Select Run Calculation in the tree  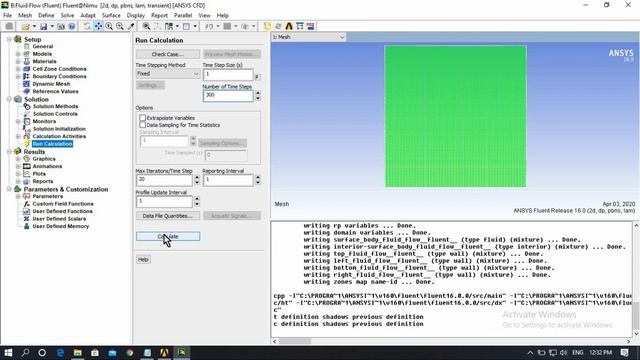point(52,144)
